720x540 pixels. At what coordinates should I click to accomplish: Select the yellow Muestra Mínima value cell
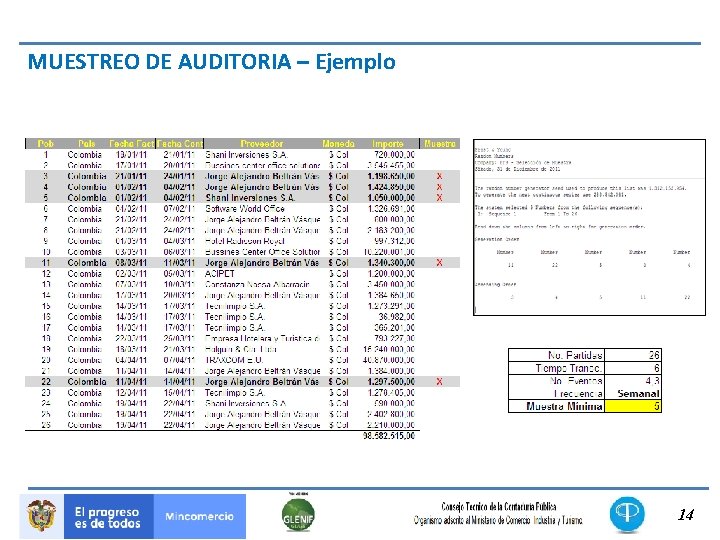[x=633, y=406]
